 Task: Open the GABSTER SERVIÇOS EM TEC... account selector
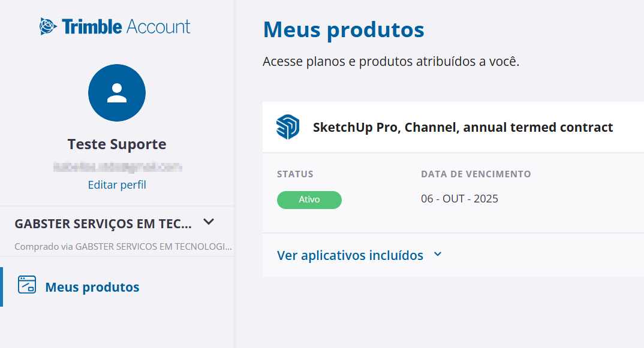coord(103,223)
